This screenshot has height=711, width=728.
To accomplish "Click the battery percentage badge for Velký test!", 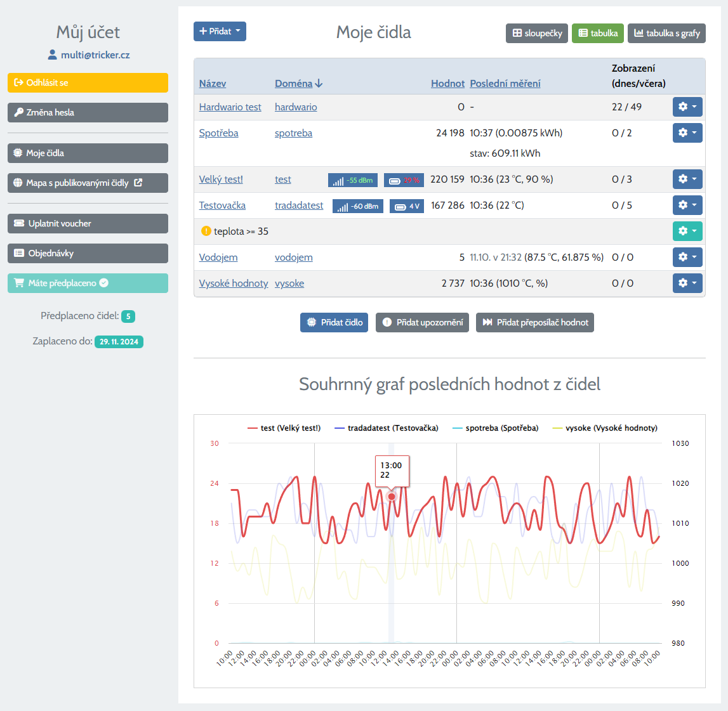I will [x=404, y=180].
